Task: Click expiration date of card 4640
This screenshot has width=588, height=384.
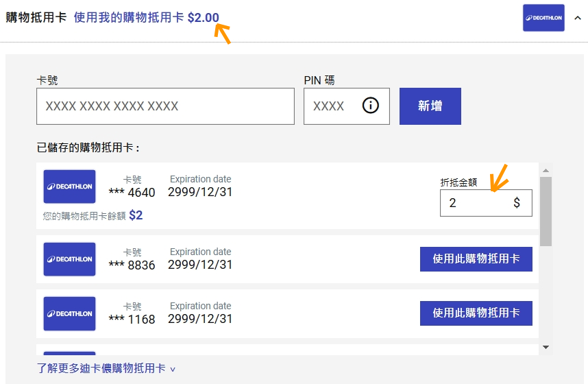Action: (200, 192)
